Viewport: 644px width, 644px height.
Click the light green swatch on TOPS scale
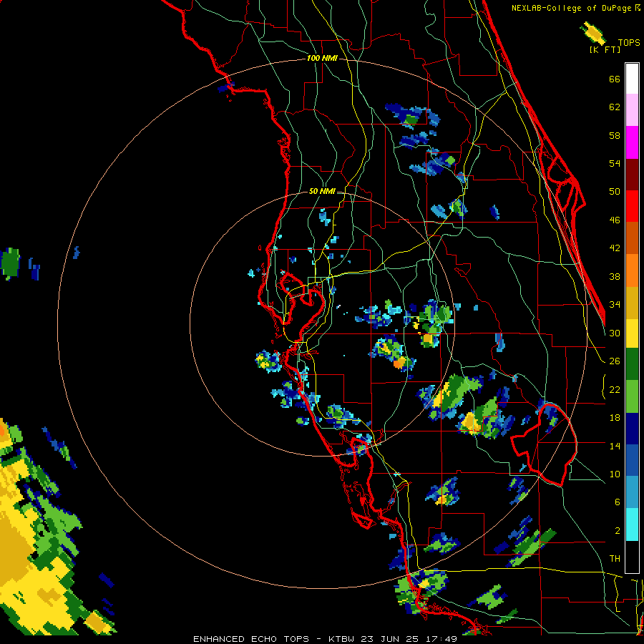[x=632, y=396]
